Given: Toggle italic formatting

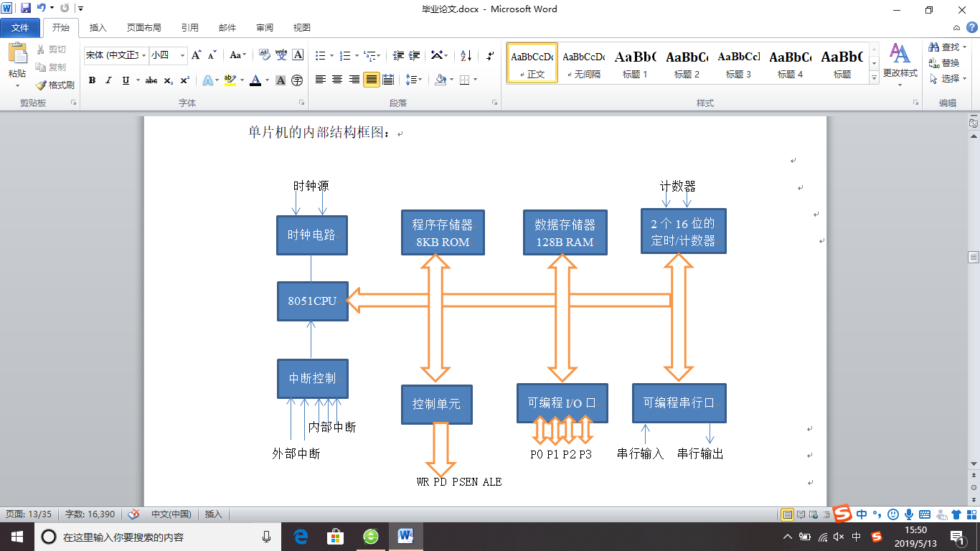Looking at the screenshot, I should click(x=109, y=80).
